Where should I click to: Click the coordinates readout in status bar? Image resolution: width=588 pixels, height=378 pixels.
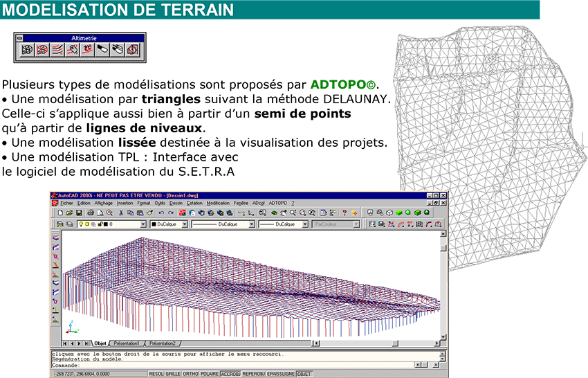pyautogui.click(x=100, y=374)
